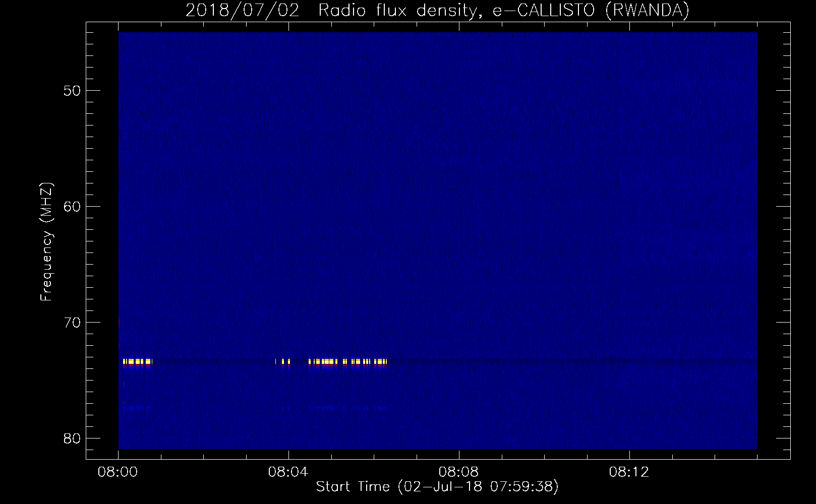816x504 pixels.
Task: Select the 70 frequency tick label
Action: [x=73, y=323]
